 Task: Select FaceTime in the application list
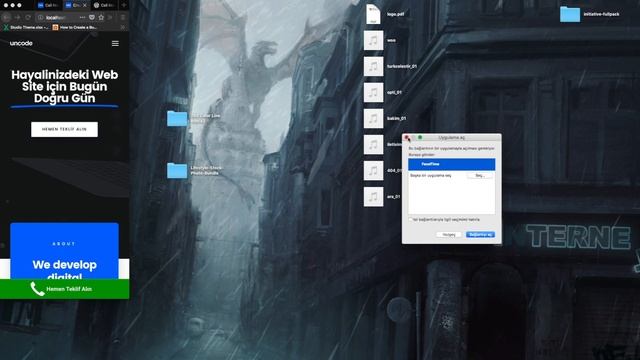point(451,164)
